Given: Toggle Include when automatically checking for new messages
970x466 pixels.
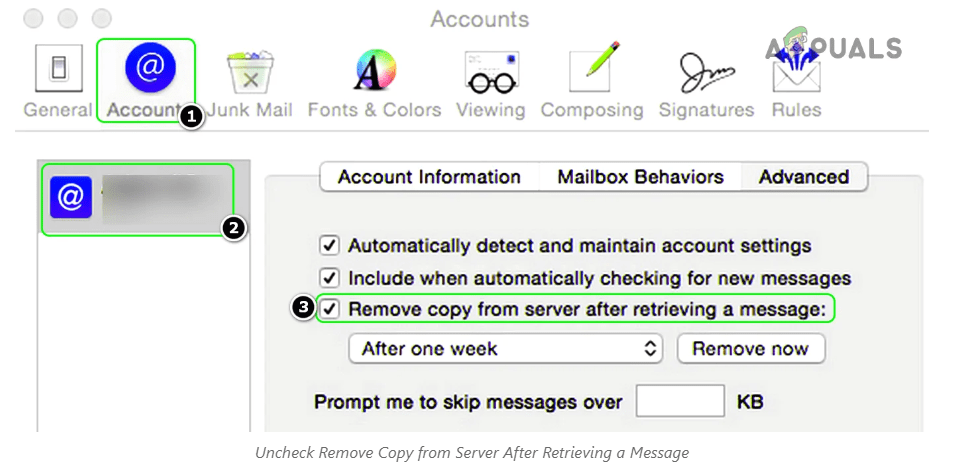Looking at the screenshot, I should click(x=329, y=278).
